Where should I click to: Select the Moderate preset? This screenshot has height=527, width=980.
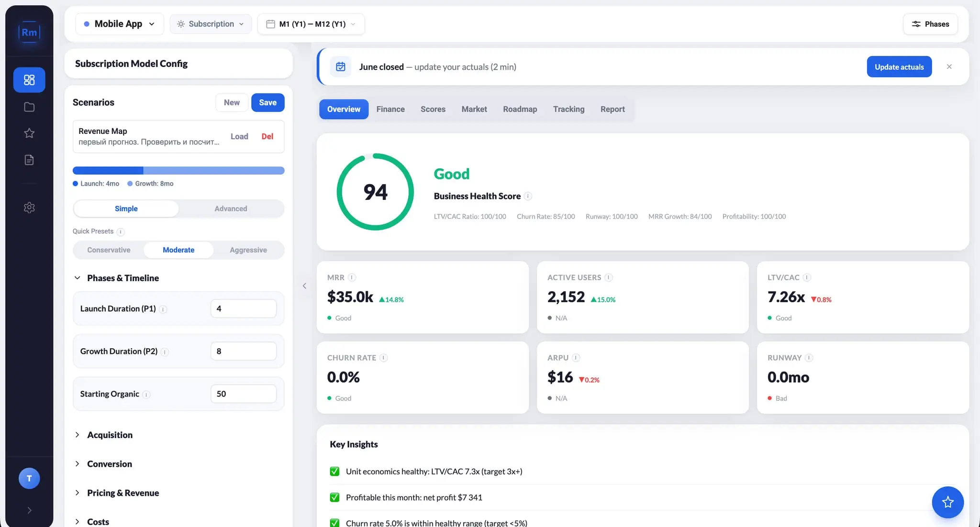178,250
